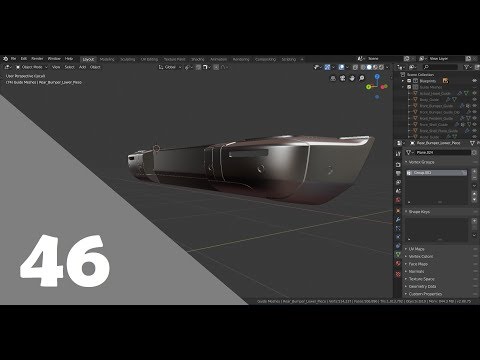Toggle the snap magnet icon
The height and width of the screenshot is (360, 480).
tap(198, 67)
